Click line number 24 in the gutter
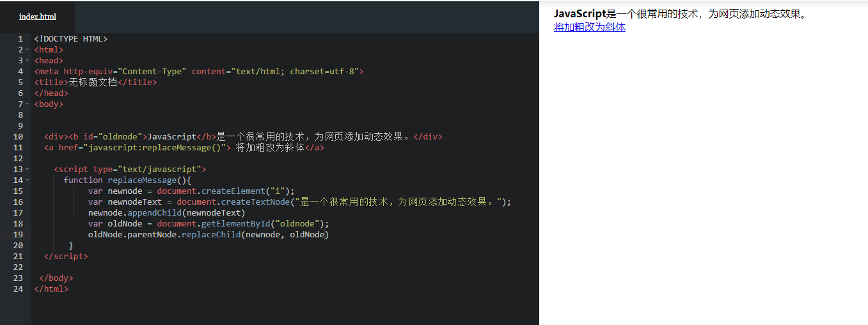 click(x=18, y=289)
